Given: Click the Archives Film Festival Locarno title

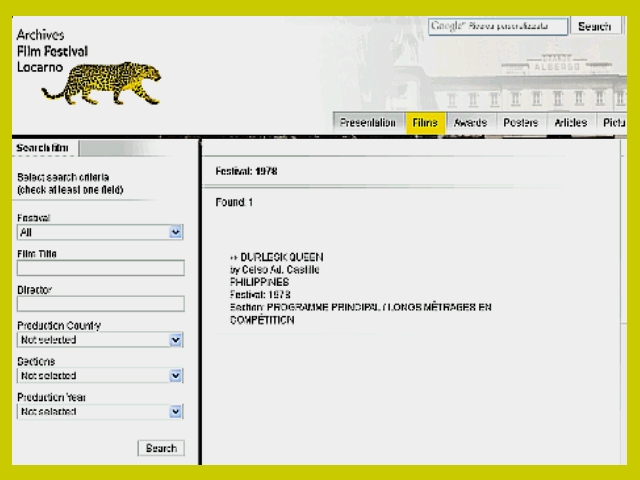Looking at the screenshot, I should [x=52, y=50].
